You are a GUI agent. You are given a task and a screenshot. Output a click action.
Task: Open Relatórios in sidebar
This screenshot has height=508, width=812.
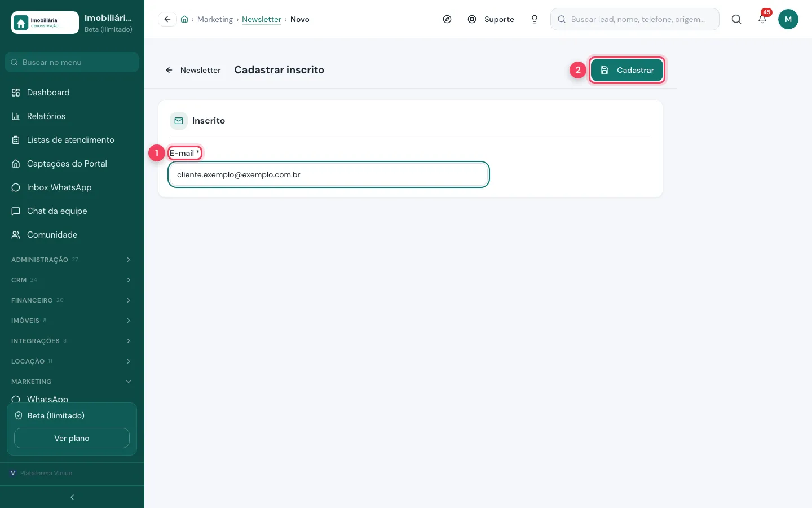point(72,116)
